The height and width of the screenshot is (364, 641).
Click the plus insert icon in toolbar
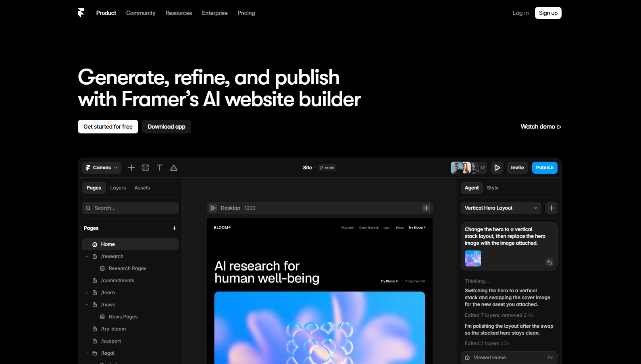(x=131, y=168)
